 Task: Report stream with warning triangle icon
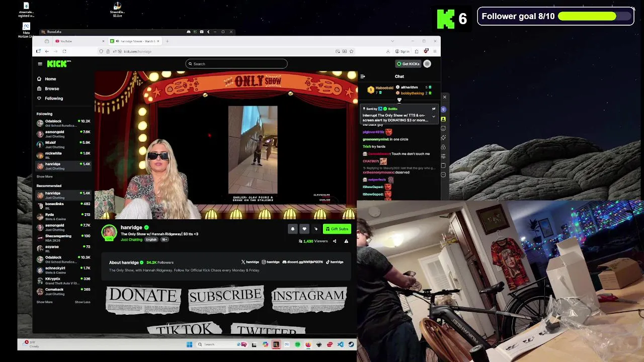pyautogui.click(x=346, y=241)
